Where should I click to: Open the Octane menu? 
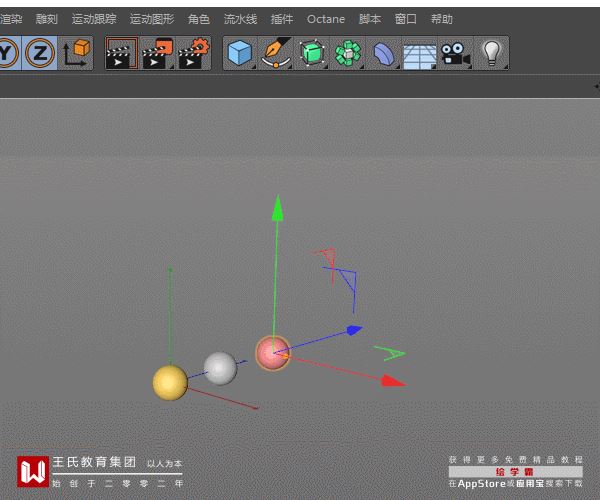(326, 19)
